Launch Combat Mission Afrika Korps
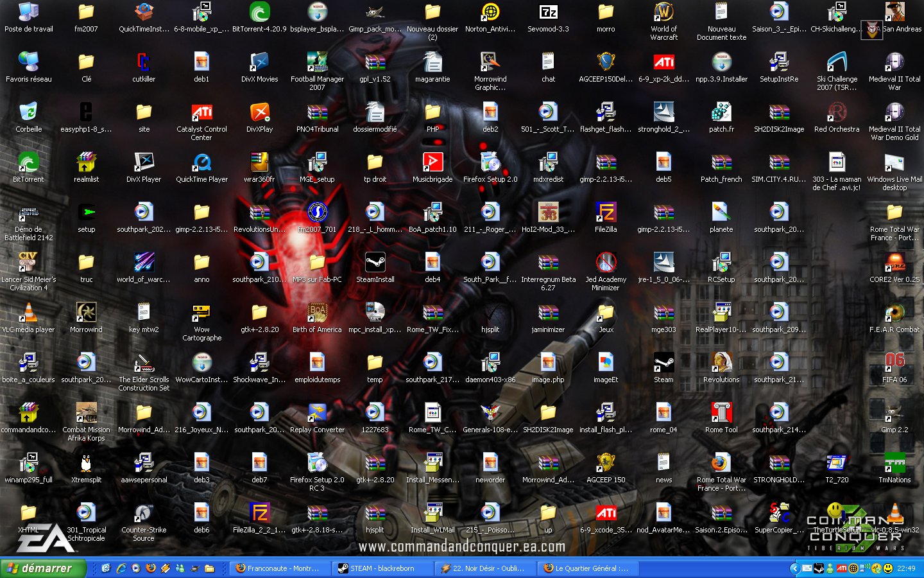The image size is (924, 578). (x=87, y=422)
